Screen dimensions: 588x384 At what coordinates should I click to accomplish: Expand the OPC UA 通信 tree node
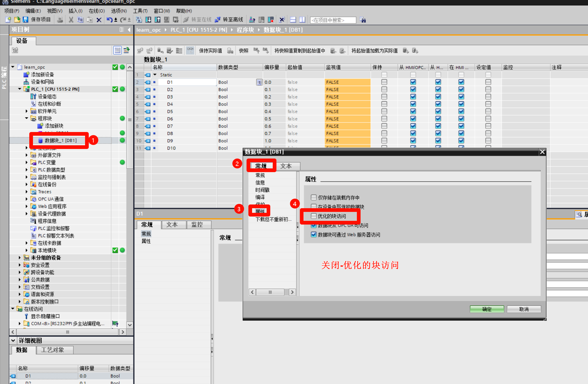[x=27, y=199]
